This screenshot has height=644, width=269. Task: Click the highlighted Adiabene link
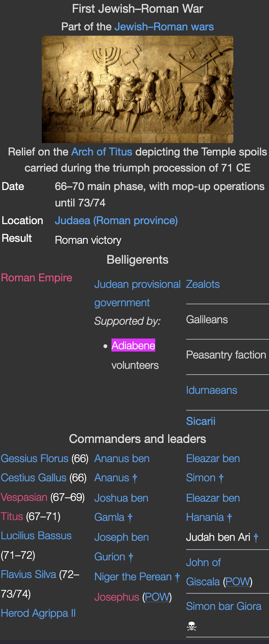(133, 345)
